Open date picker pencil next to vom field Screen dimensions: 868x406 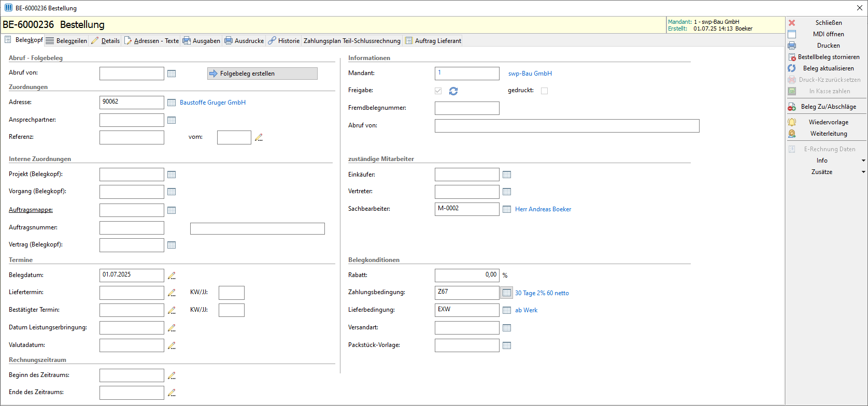tap(259, 137)
